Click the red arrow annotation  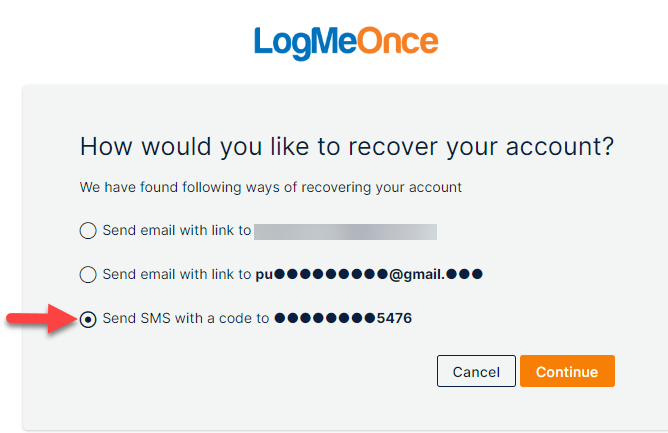(x=42, y=318)
